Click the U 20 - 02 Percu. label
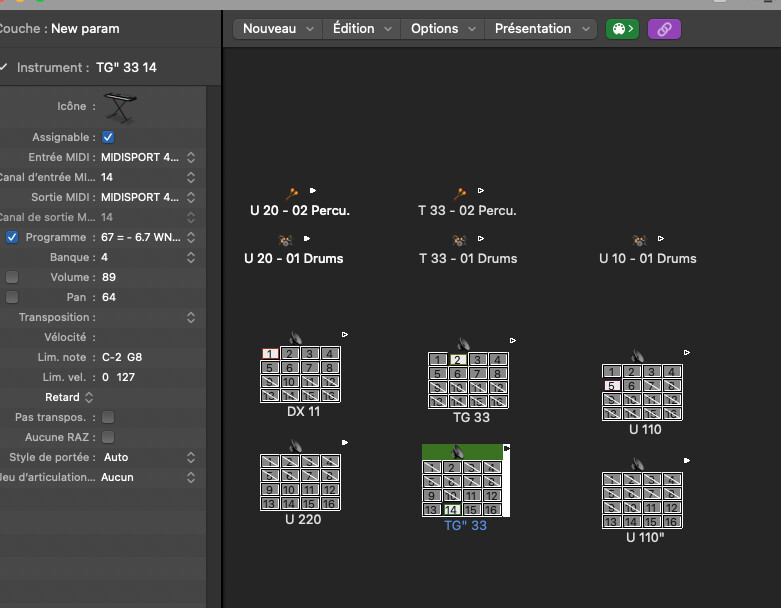The image size is (781, 608). [x=300, y=211]
